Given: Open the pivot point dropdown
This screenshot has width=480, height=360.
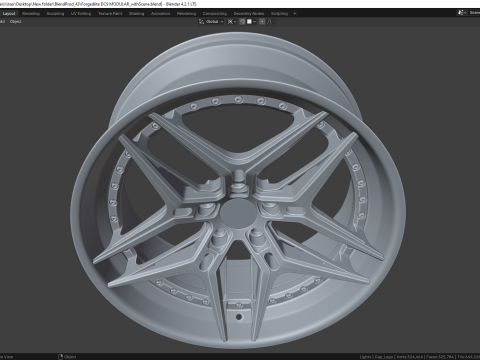Looking at the screenshot, I should [x=232, y=22].
